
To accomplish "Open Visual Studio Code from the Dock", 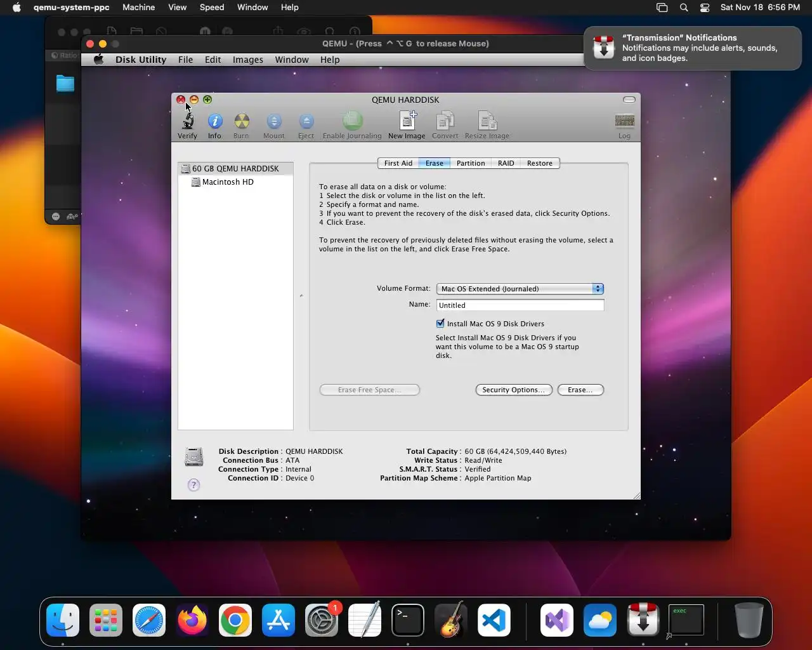I will pyautogui.click(x=494, y=620).
